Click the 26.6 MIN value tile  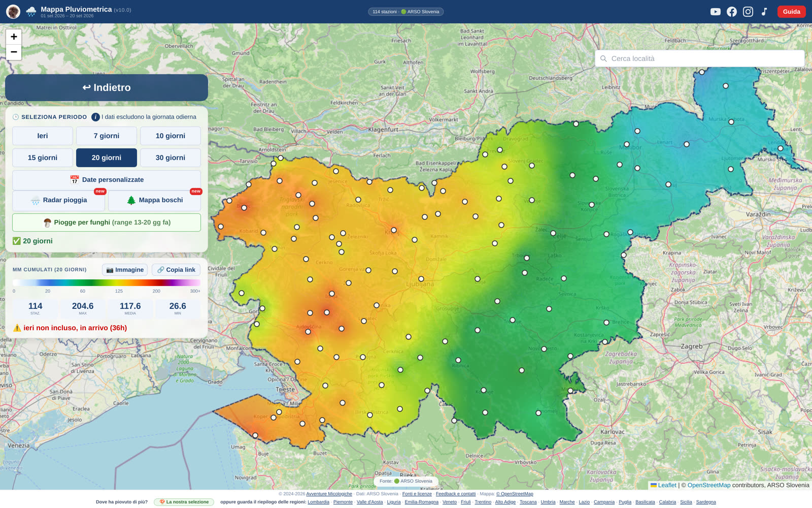[x=178, y=308]
